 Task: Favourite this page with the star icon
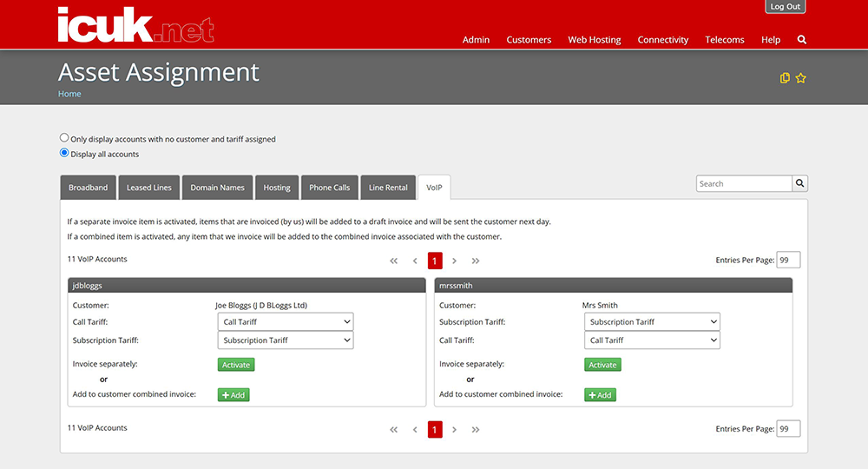pos(800,78)
